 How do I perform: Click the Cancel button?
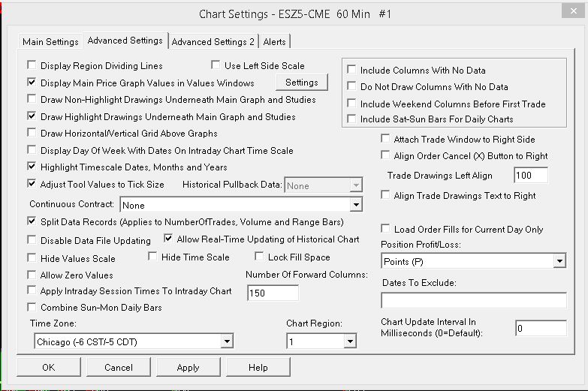[x=119, y=367]
